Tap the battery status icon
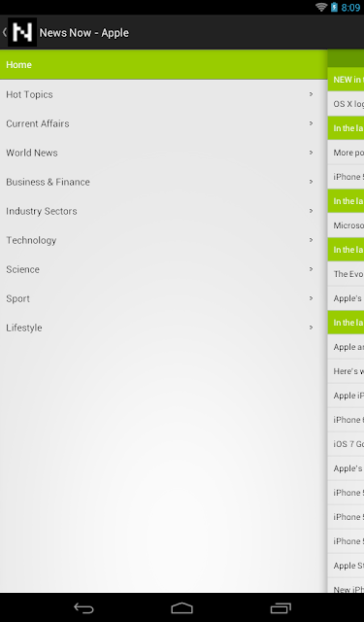 (x=334, y=7)
